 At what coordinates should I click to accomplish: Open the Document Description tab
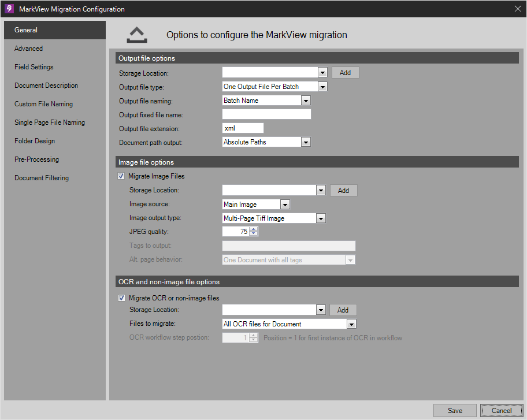pyautogui.click(x=55, y=86)
